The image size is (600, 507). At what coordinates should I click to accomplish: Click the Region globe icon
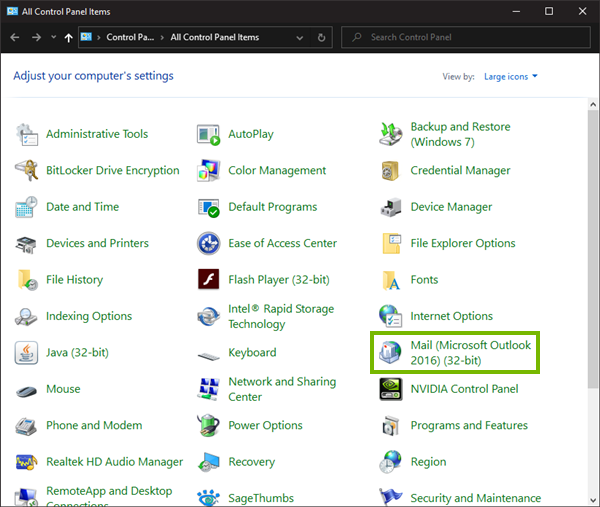[390, 462]
